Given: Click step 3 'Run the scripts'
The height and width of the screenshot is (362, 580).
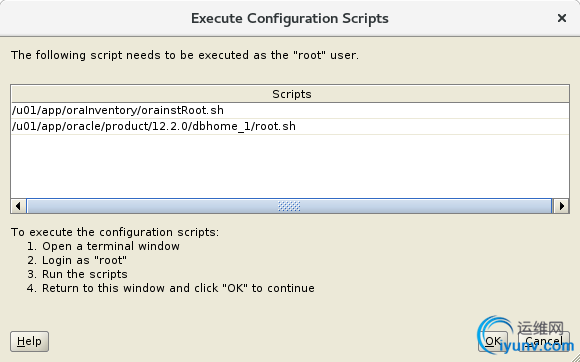Looking at the screenshot, I should 77,274.
